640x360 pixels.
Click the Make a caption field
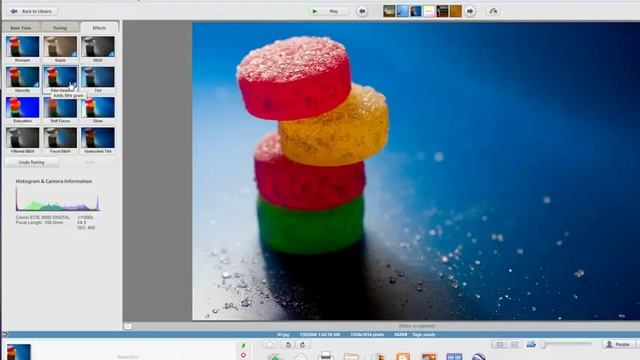[416, 326]
